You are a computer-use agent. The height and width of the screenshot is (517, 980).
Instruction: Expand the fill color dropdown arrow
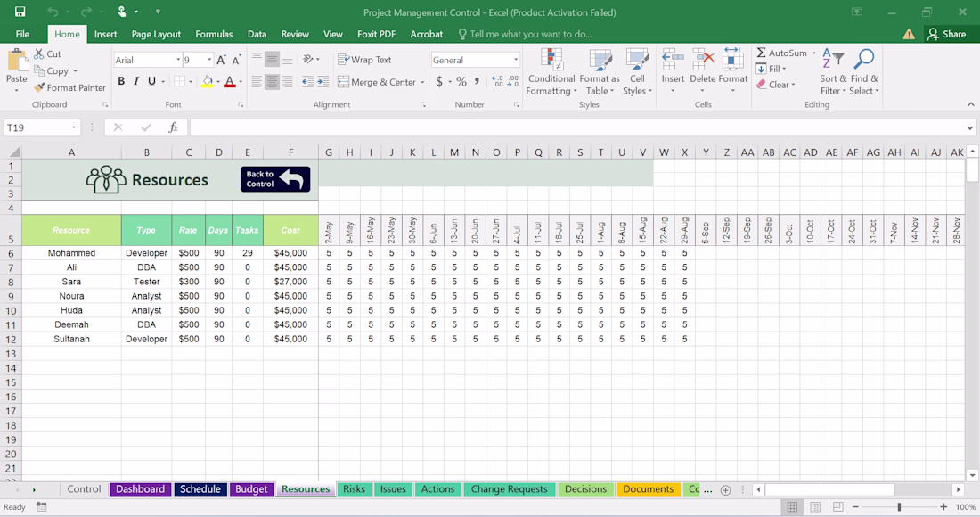click(217, 82)
